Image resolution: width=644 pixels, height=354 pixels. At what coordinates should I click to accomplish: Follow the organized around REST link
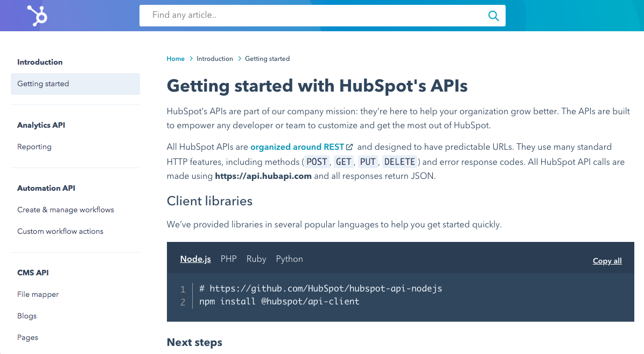click(x=297, y=147)
